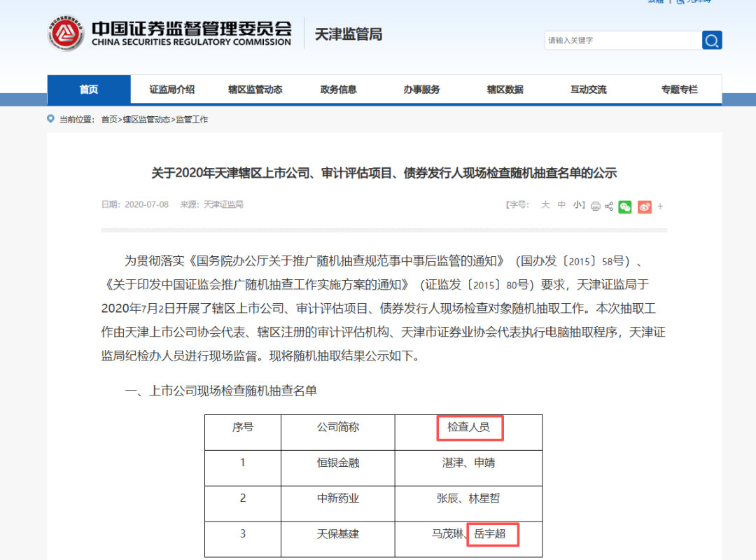The width and height of the screenshot is (756, 560).
Task: Click table cell 张辰、林星哲
Action: coord(468,498)
